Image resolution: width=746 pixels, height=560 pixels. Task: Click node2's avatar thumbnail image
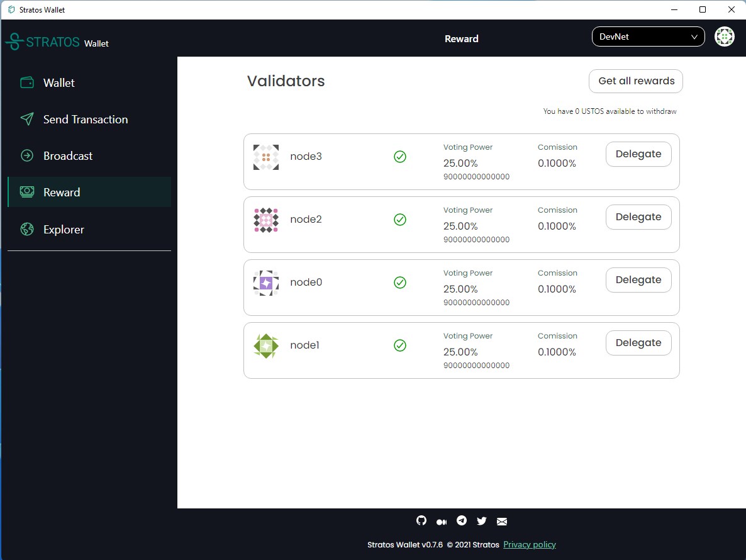click(x=266, y=220)
